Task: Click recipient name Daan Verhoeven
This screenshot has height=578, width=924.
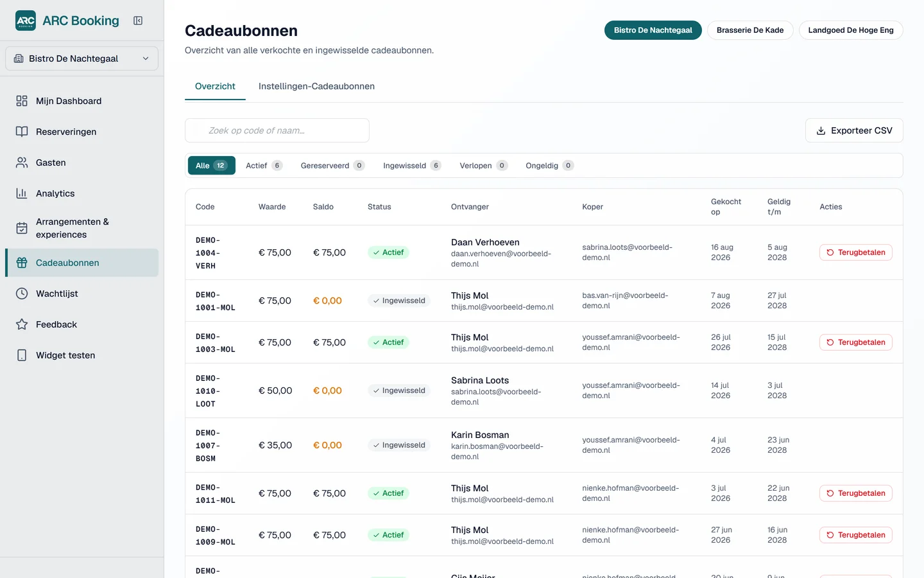Action: pos(485,242)
